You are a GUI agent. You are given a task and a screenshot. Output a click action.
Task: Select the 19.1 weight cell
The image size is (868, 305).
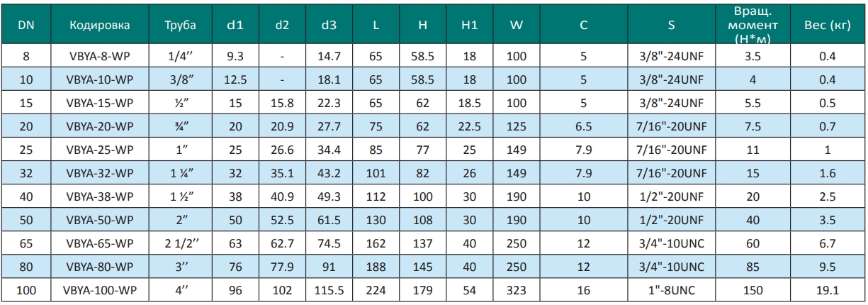[x=827, y=290]
